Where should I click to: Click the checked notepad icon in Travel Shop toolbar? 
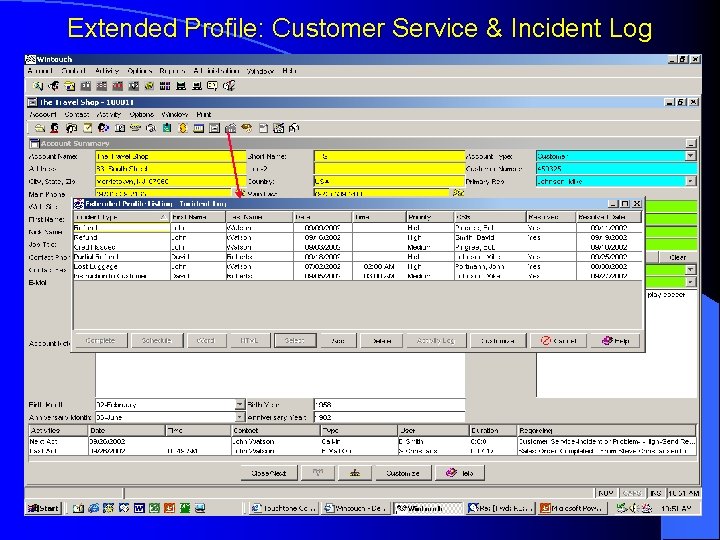pyautogui.click(x=87, y=129)
